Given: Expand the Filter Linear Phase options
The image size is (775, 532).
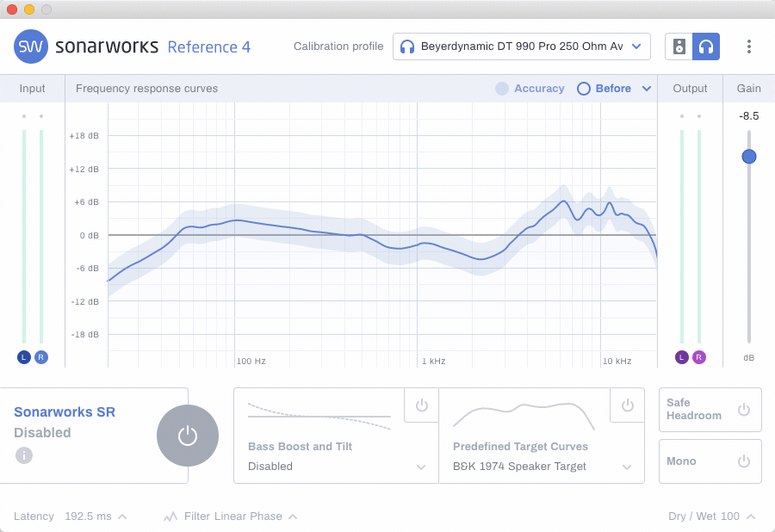Looking at the screenshot, I should [293, 517].
